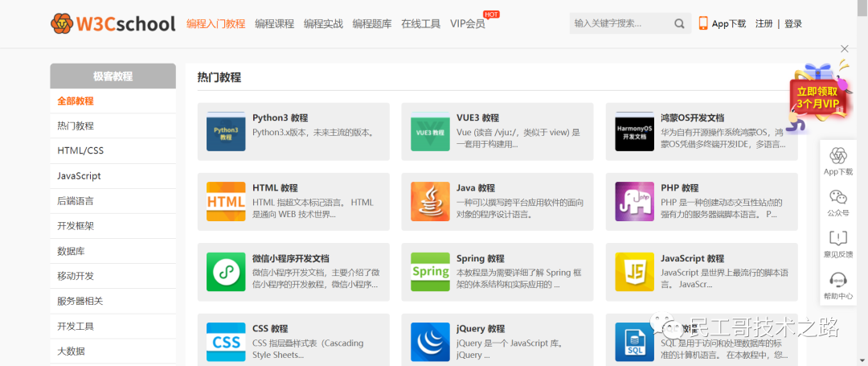Click the orange phone App下载 icon
Viewport: 868px width, 366px height.
pos(703,23)
